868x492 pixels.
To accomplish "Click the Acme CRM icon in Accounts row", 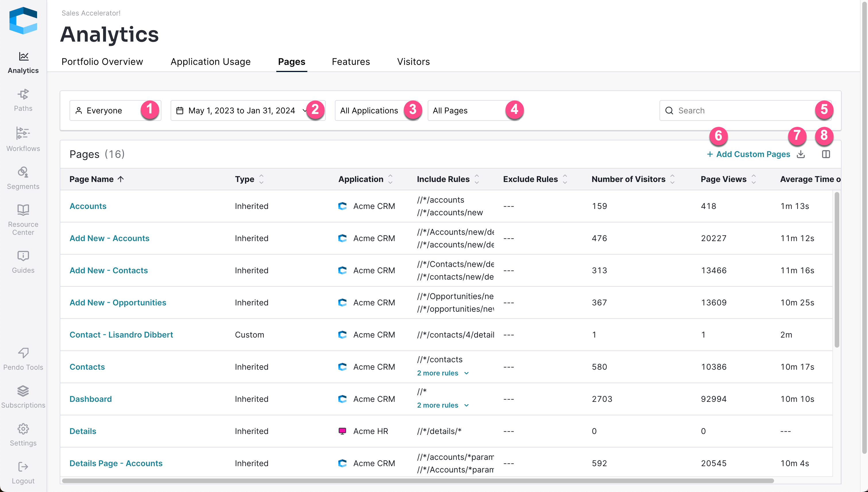I will click(x=342, y=206).
